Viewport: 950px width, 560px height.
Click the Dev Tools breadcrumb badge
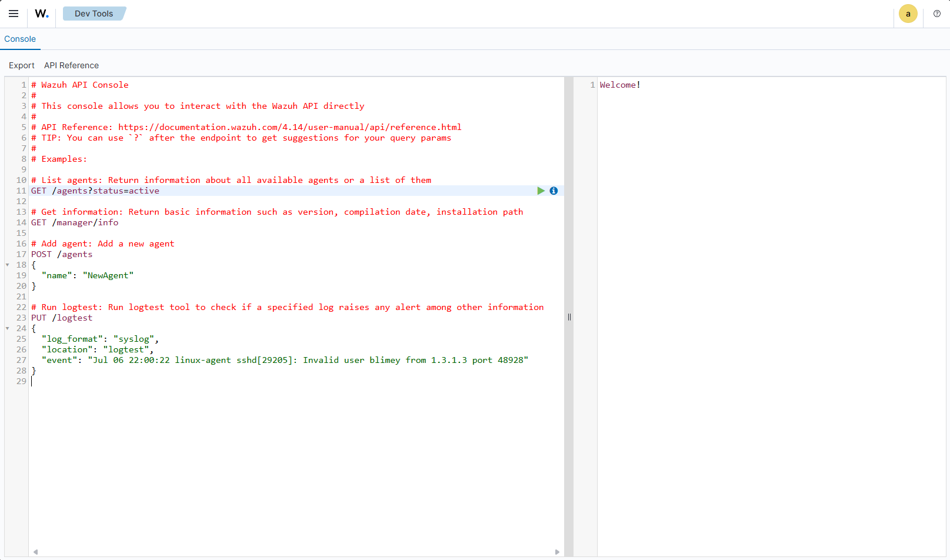[94, 13]
